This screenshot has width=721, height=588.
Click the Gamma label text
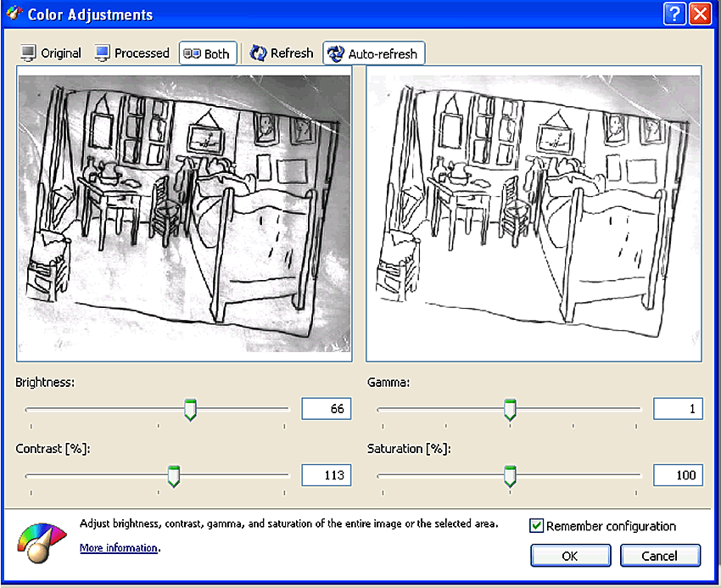[x=388, y=383]
